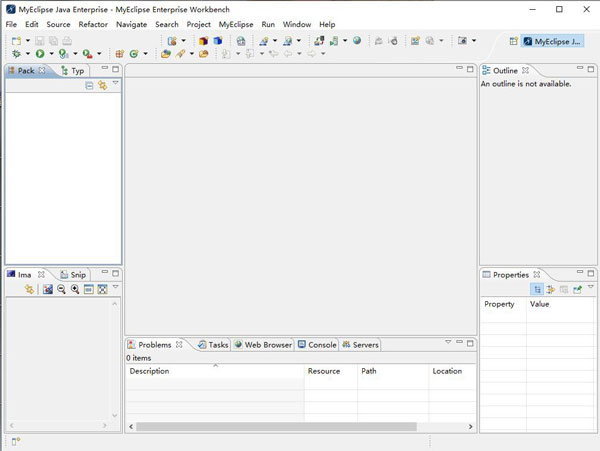Click the Open Perspective icon
This screenshot has height=451, width=600.
coord(513,41)
